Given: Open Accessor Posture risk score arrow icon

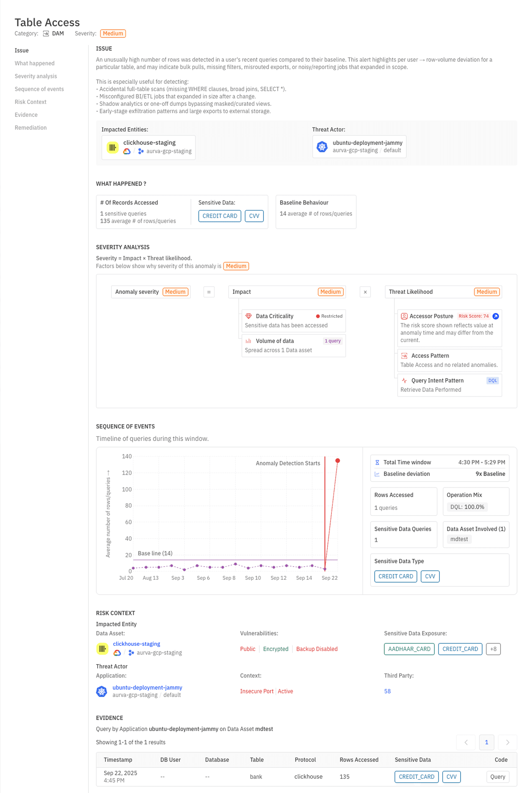Looking at the screenshot, I should pos(495,316).
